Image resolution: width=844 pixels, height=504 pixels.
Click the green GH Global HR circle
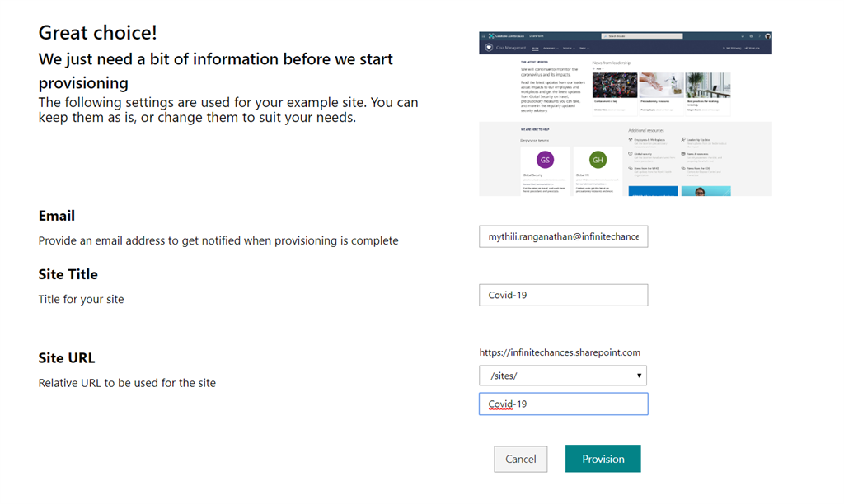pyautogui.click(x=598, y=160)
